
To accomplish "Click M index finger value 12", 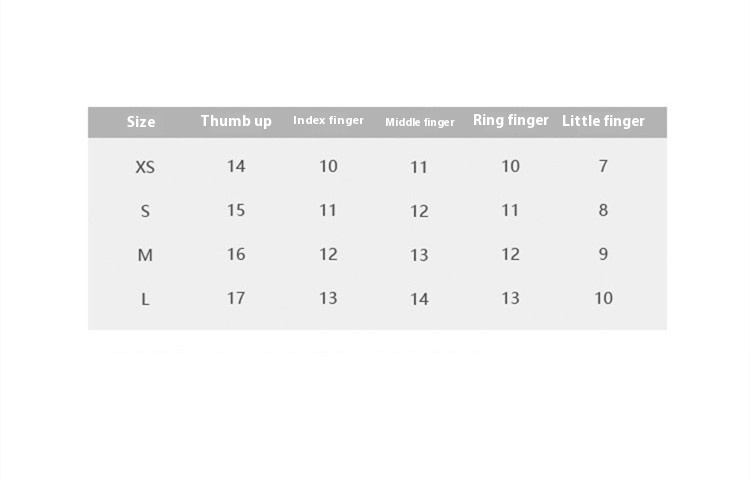I will pos(328,254).
